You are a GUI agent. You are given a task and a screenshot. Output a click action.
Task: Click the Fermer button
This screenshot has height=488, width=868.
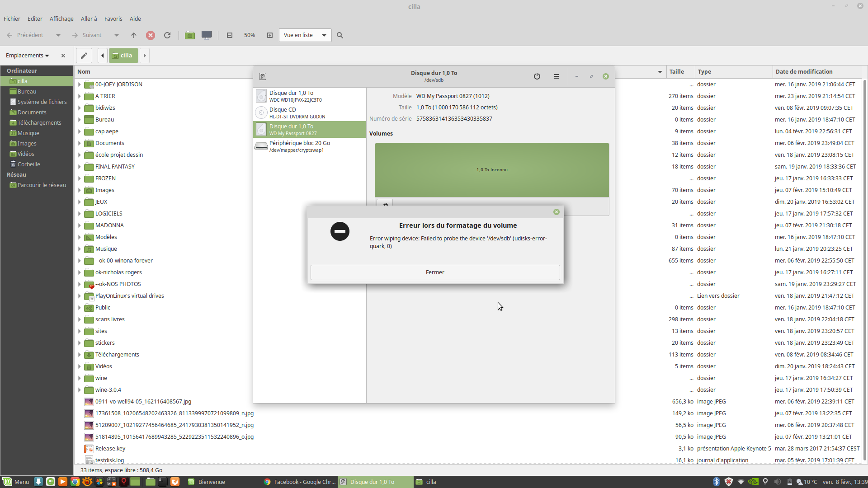(435, 272)
